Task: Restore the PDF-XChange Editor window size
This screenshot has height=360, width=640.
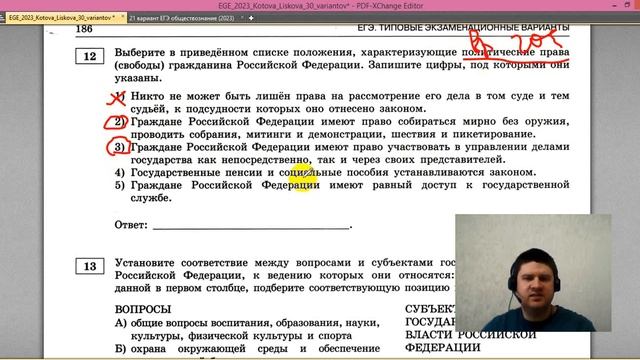Action: (x=627, y=5)
